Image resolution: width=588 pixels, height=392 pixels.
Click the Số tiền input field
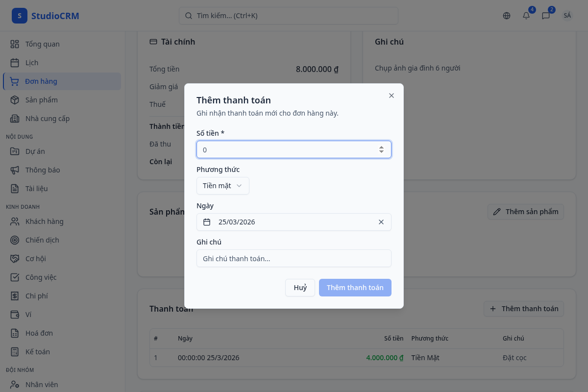287,150
